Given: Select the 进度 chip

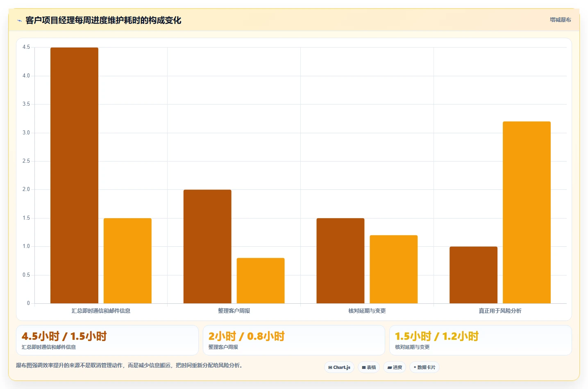Looking at the screenshot, I should [395, 367].
